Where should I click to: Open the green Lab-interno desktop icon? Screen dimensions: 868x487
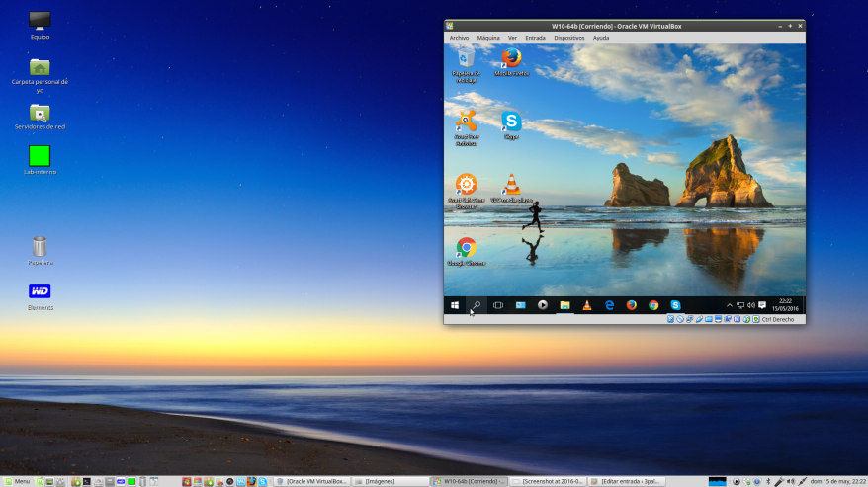coord(40,160)
